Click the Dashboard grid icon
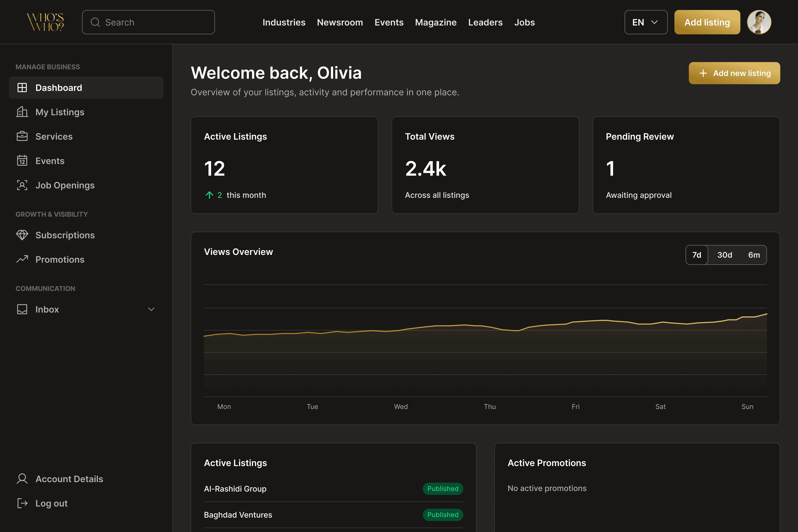Viewport: 798px width, 532px height. tap(22, 88)
